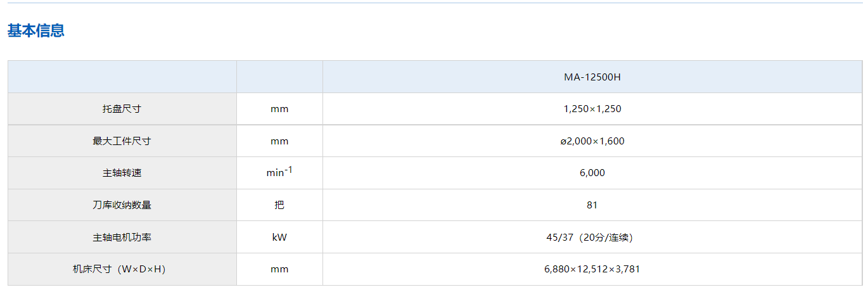This screenshot has width=868, height=292.
Task: Click the min-1 unit cell
Action: [279, 172]
